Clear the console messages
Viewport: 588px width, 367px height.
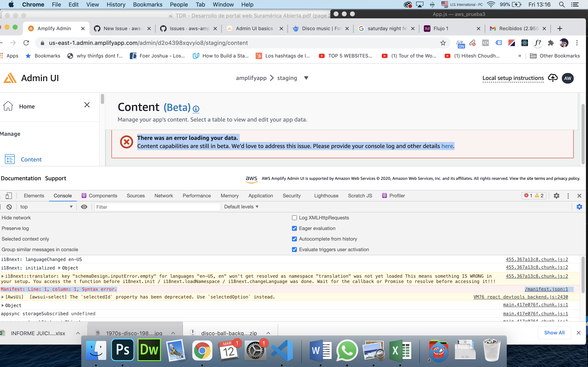pos(9,207)
